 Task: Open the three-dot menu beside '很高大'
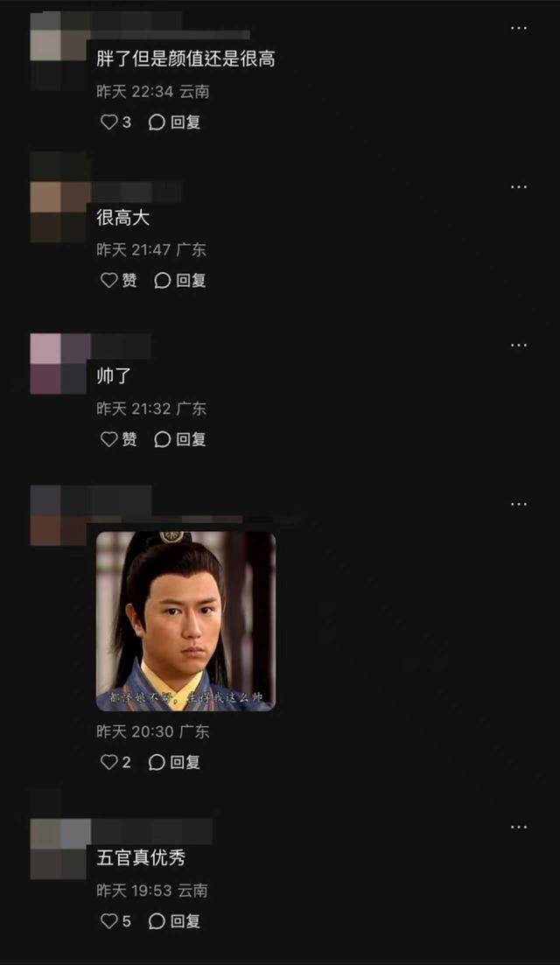519,187
